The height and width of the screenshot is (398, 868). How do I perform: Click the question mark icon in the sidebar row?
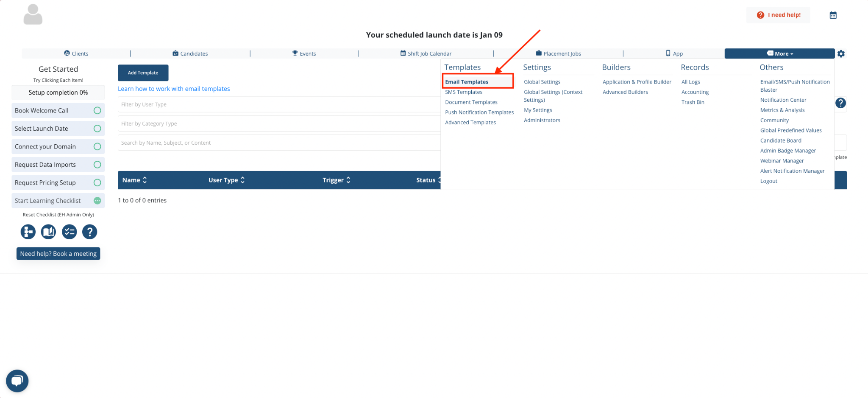coord(89,232)
